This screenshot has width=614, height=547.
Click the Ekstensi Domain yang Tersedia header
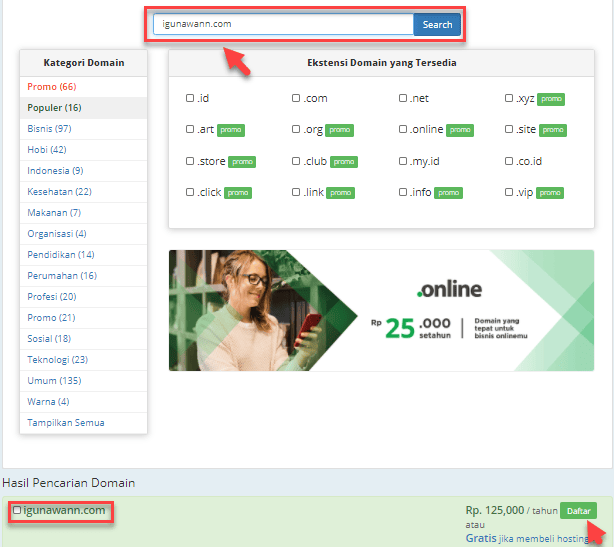(x=382, y=63)
